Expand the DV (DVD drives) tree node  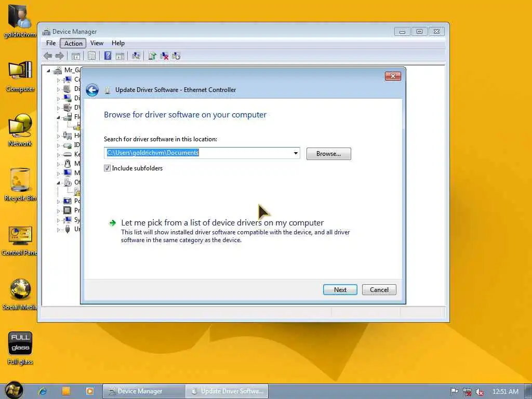(x=58, y=108)
